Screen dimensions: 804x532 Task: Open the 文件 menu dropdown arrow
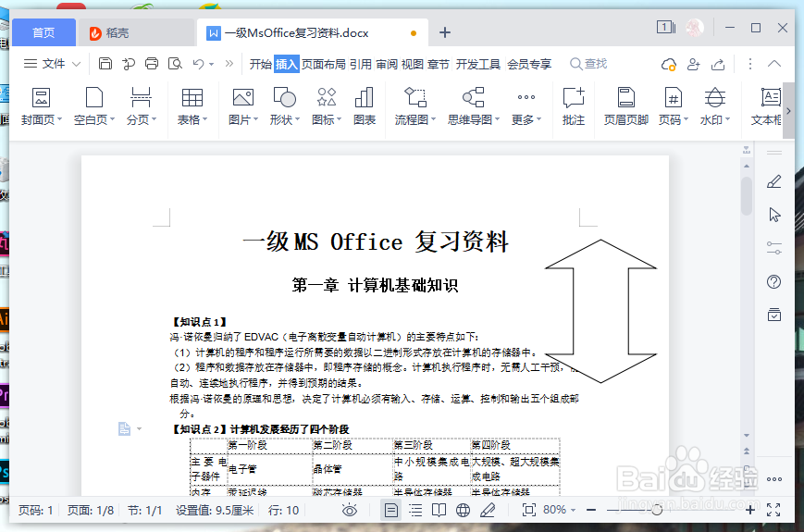tap(77, 64)
